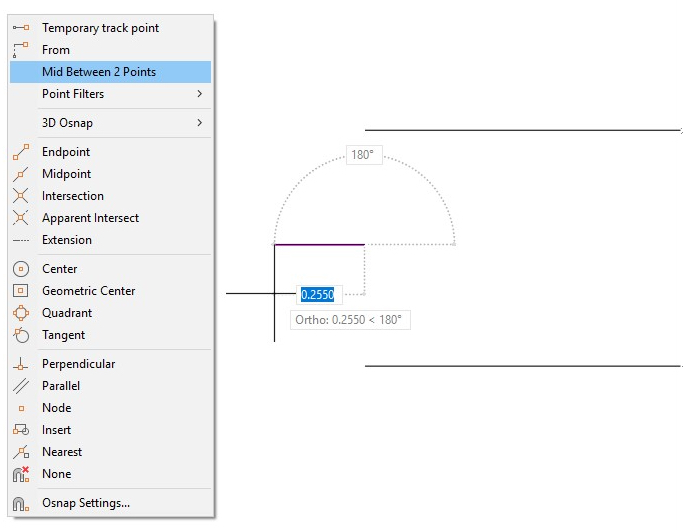Pick the Intersection menu entry

click(x=110, y=196)
